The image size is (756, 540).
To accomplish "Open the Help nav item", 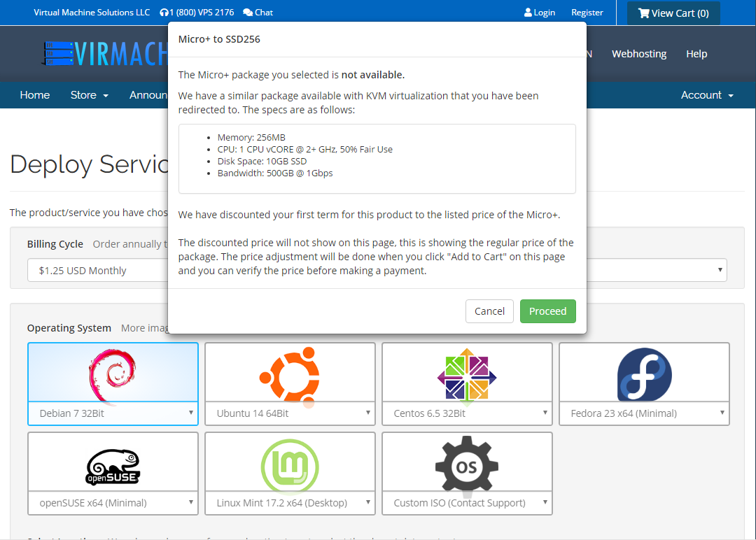I will [x=696, y=54].
